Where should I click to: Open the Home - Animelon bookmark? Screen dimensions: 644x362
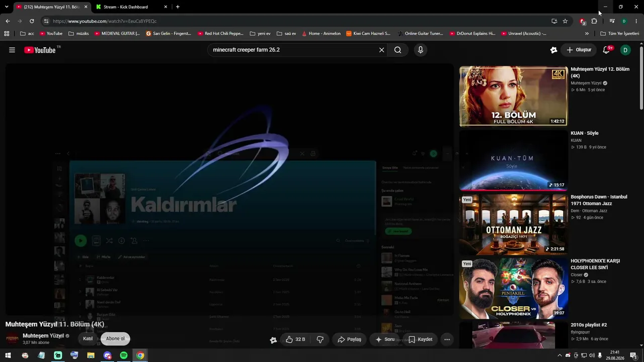click(321, 34)
